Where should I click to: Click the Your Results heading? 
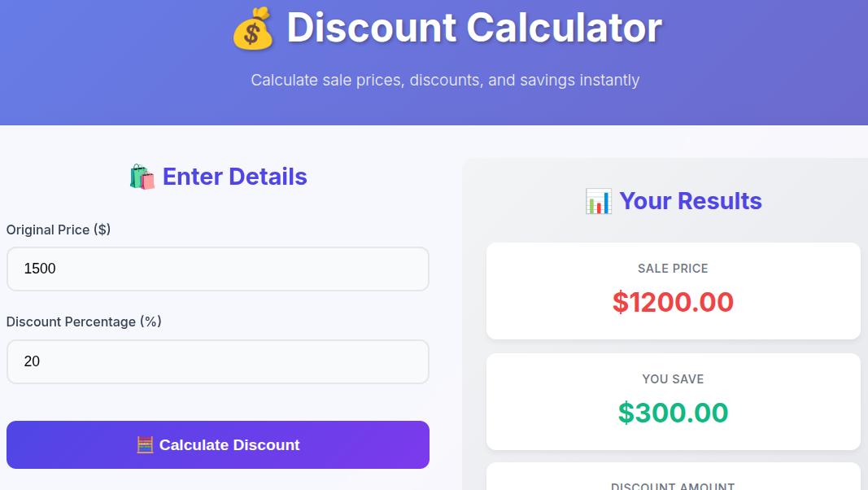coord(691,200)
